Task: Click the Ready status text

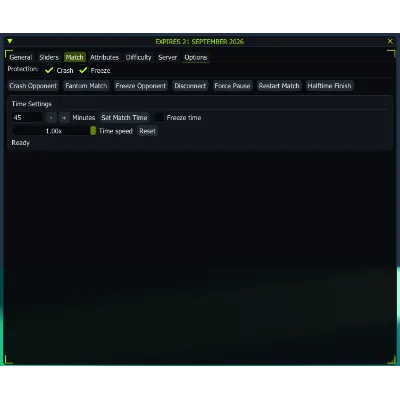Action: [21, 143]
